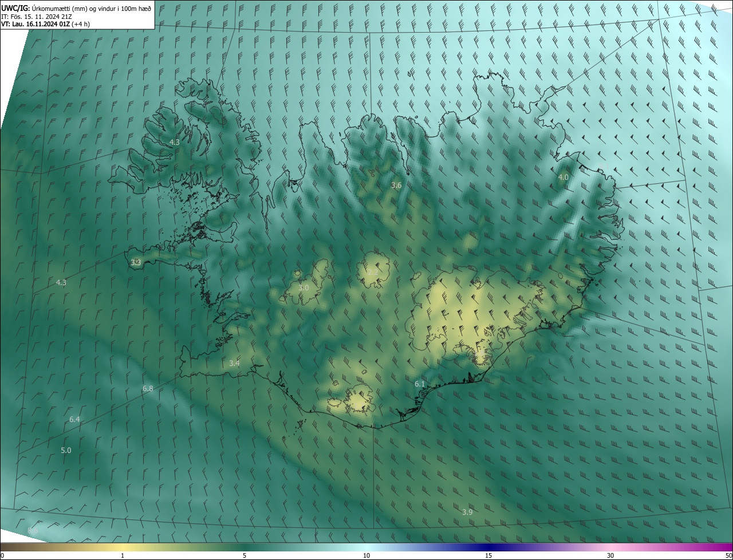Click the 6.8 value southwest of Iceland
This screenshot has width=733, height=560.
[x=148, y=389]
